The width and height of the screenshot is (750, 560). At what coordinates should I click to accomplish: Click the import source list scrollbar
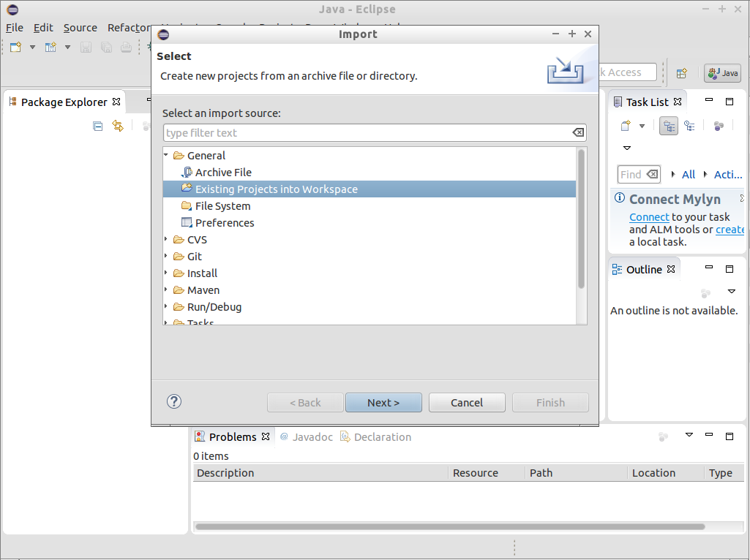pyautogui.click(x=581, y=219)
